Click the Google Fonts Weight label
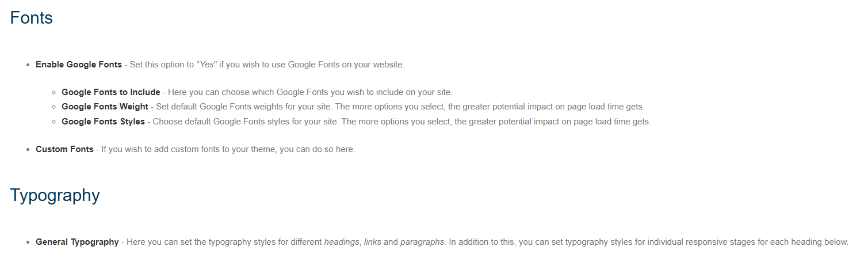The image size is (868, 269). click(105, 107)
